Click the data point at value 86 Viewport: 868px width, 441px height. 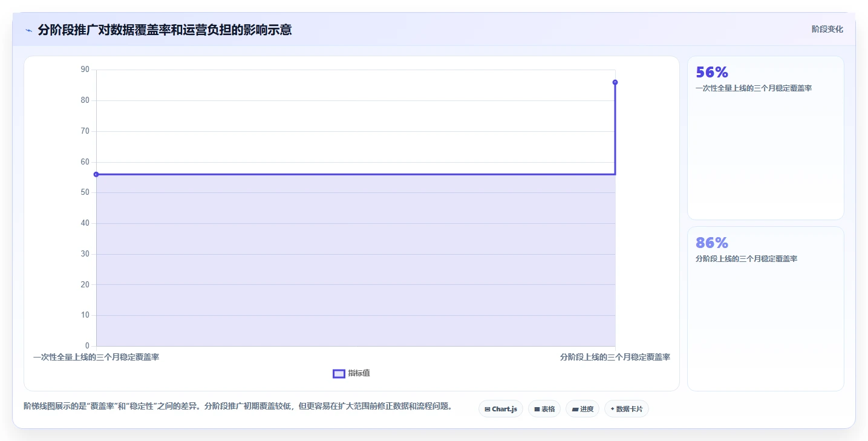click(615, 82)
